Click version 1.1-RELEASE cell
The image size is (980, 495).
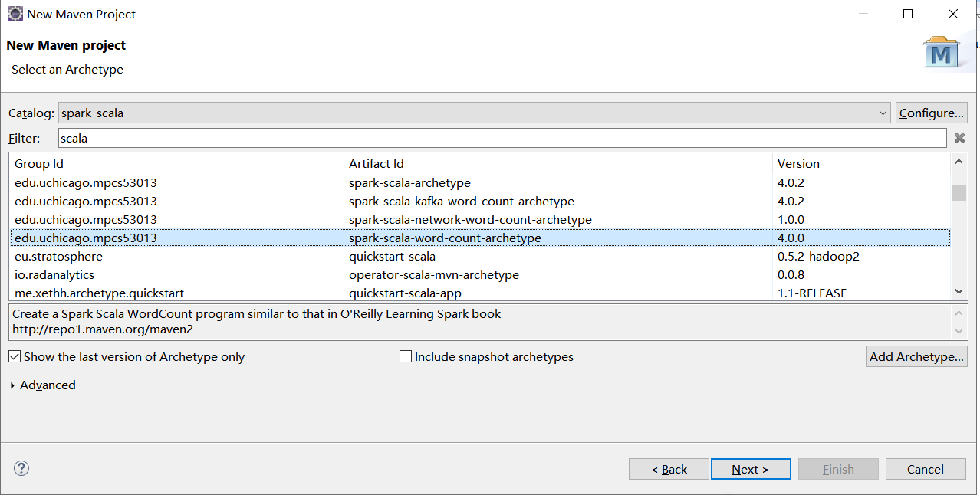[x=812, y=293]
